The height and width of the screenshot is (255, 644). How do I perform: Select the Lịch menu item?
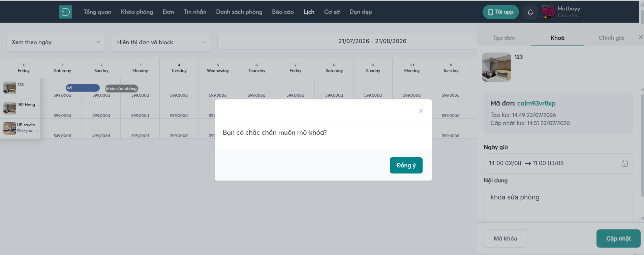[309, 12]
